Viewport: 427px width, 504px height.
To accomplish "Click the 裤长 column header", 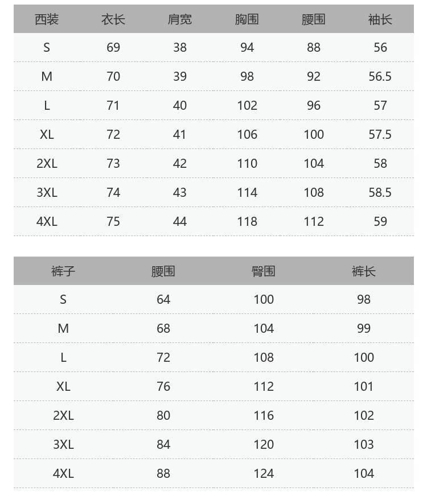I will coord(364,271).
